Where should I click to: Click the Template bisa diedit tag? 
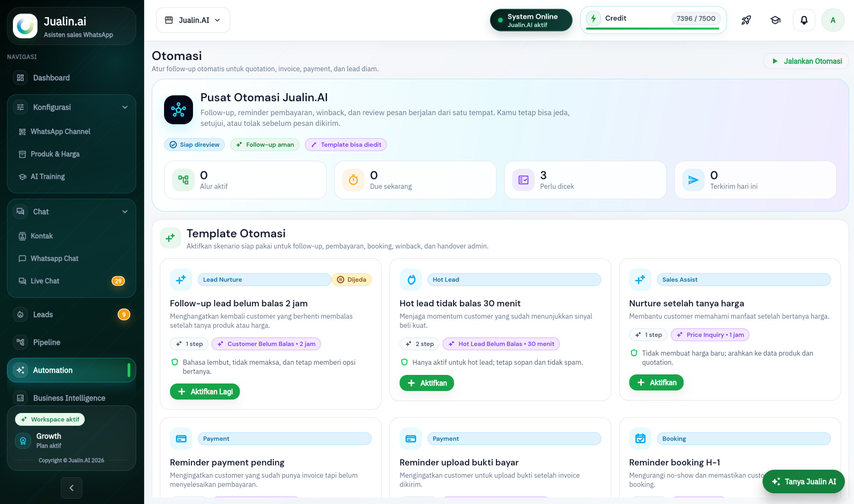pos(346,145)
